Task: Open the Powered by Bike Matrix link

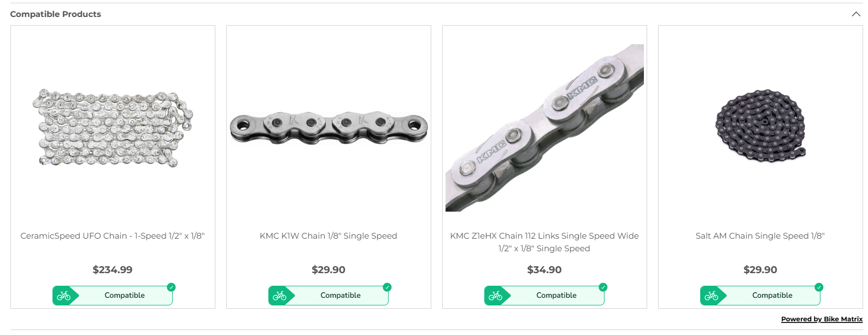Action: (822, 319)
